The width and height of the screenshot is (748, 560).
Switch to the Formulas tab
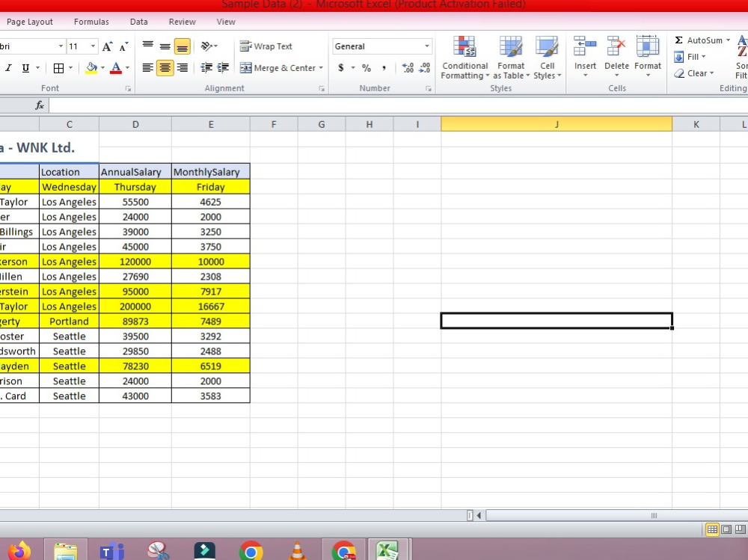click(91, 22)
